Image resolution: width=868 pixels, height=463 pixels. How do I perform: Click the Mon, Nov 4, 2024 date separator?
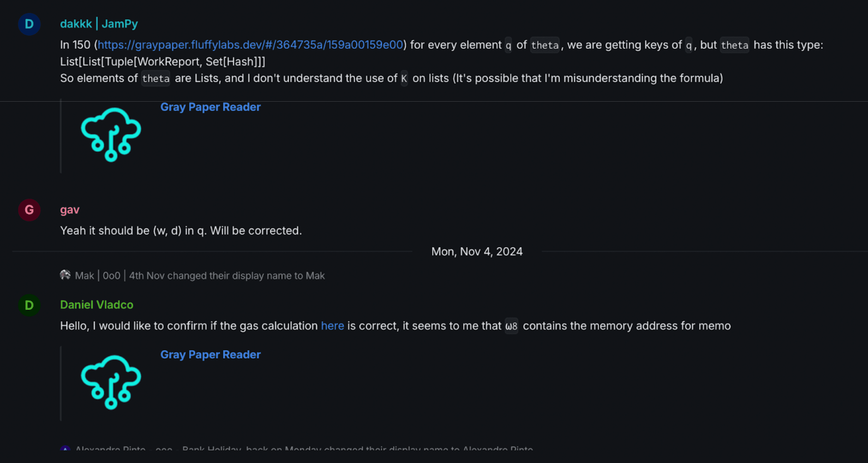point(476,252)
